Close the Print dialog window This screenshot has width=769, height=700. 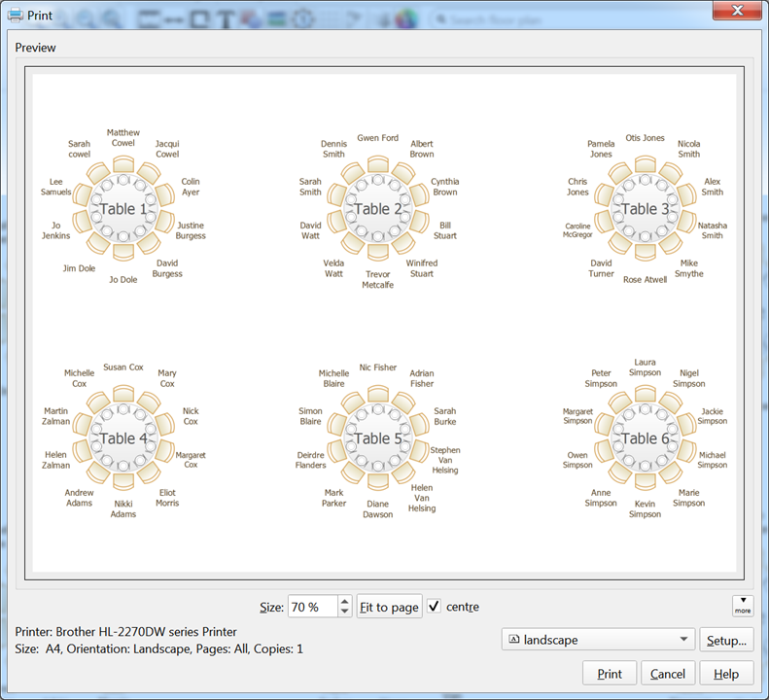coord(737,12)
